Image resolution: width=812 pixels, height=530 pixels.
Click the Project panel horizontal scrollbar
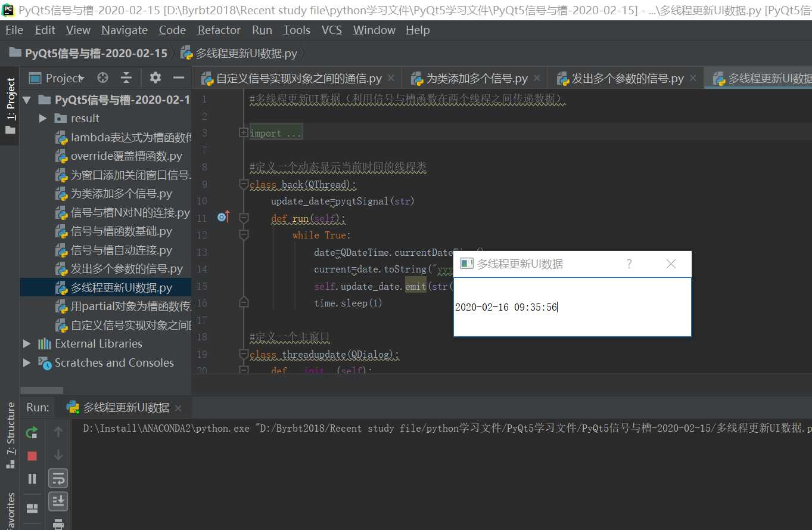(x=42, y=390)
